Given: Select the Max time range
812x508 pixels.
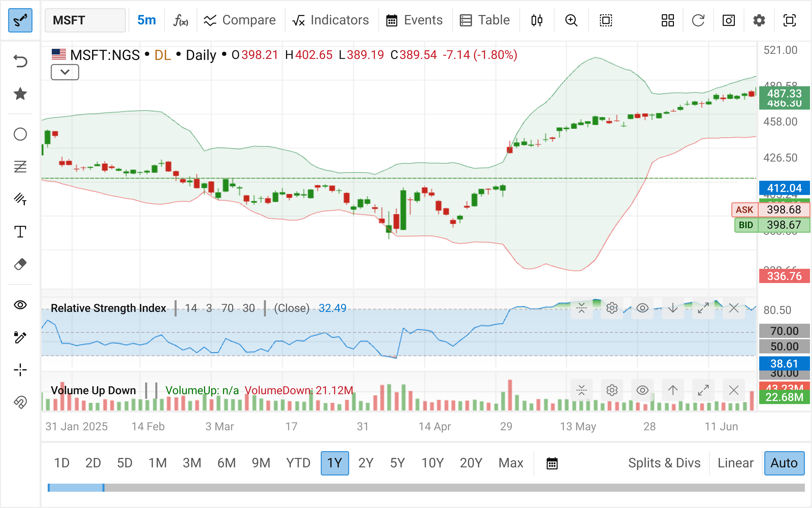Looking at the screenshot, I should tap(511, 463).
